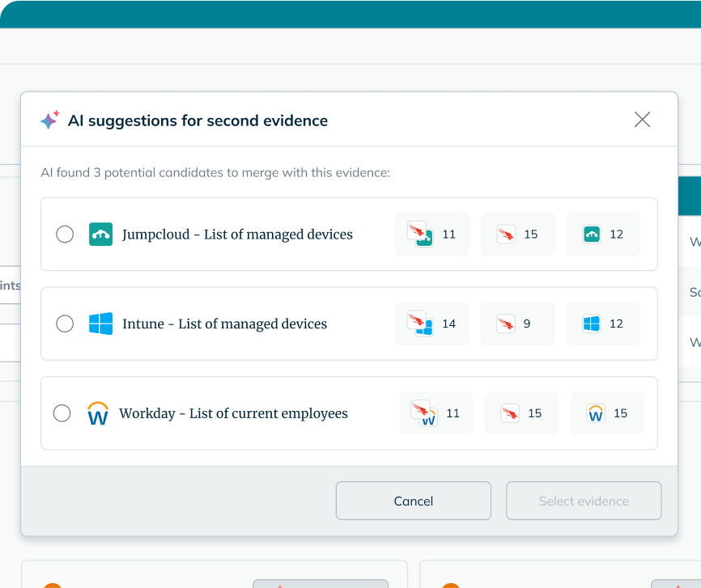Click Workday row combined overlap badge showing 11
The width and height of the screenshot is (701, 588).
point(435,413)
